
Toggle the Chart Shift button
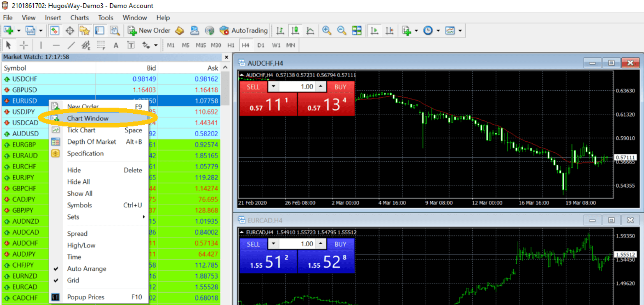389,30
